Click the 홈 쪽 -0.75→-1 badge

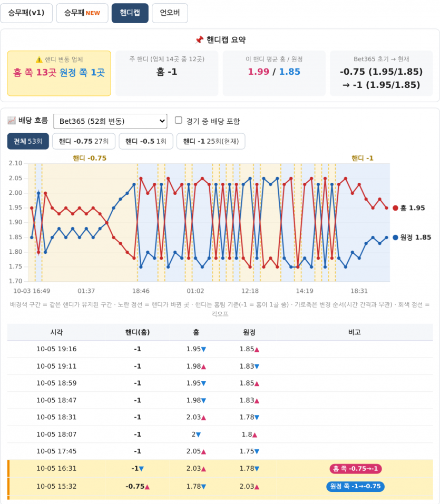point(356,469)
